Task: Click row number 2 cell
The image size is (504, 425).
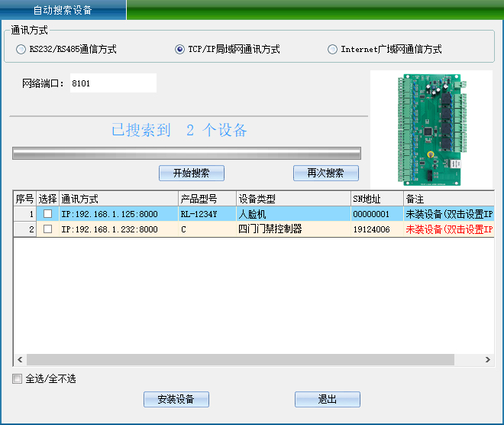Action: pos(24,229)
